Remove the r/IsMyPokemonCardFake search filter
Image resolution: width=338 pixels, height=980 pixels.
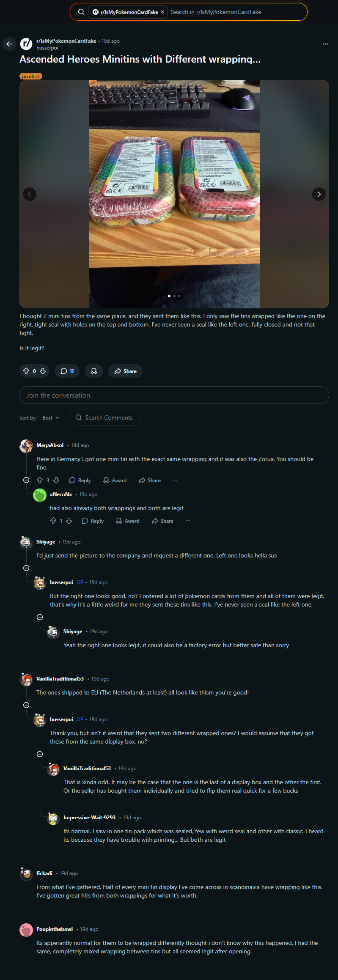162,12
